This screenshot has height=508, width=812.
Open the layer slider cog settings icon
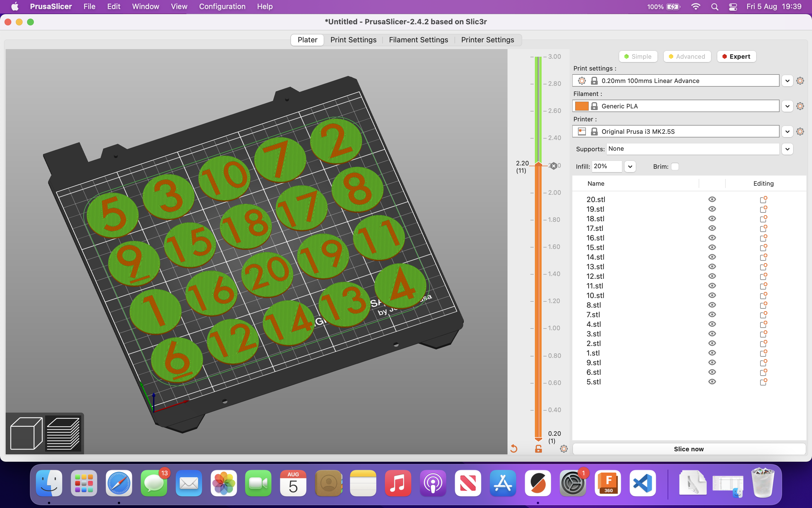(x=564, y=448)
